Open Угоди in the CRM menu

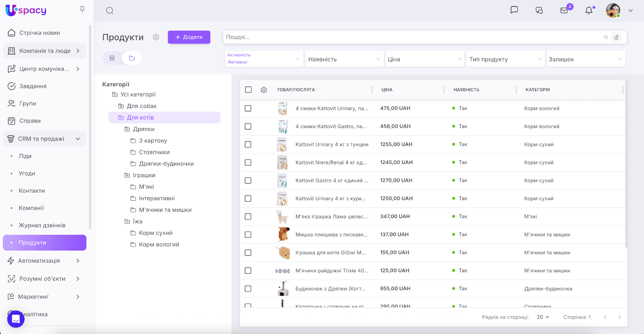click(27, 173)
